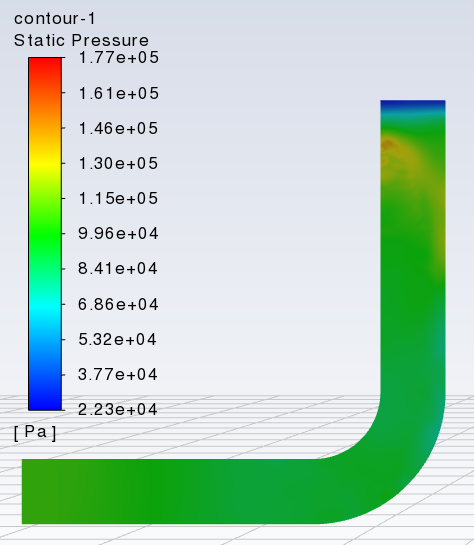
Task: Click the 9.96e+04 legend value
Action: tap(118, 233)
